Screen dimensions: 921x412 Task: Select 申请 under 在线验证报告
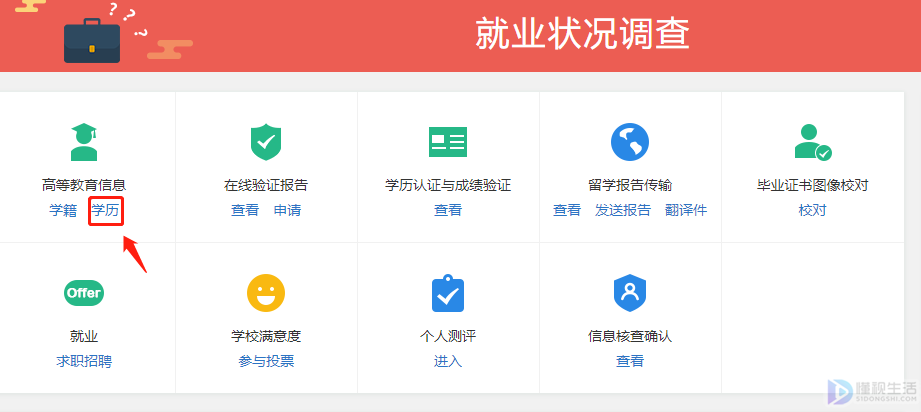287,210
